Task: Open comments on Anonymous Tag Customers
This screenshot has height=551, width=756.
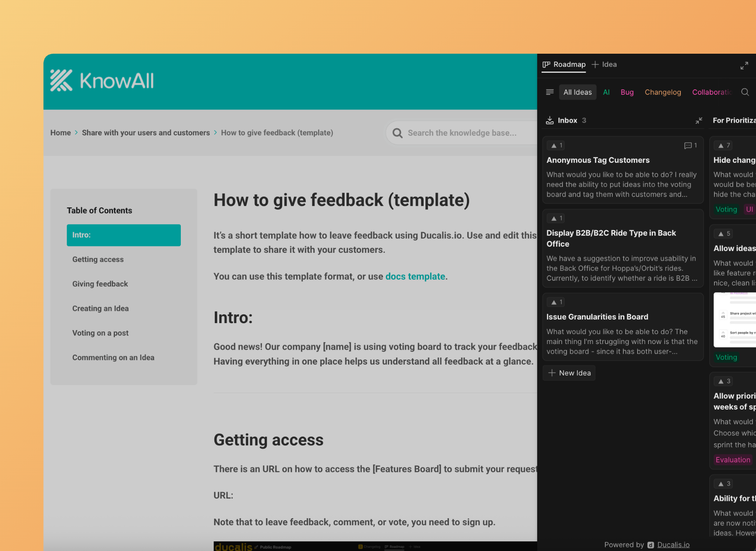Action: tap(690, 145)
